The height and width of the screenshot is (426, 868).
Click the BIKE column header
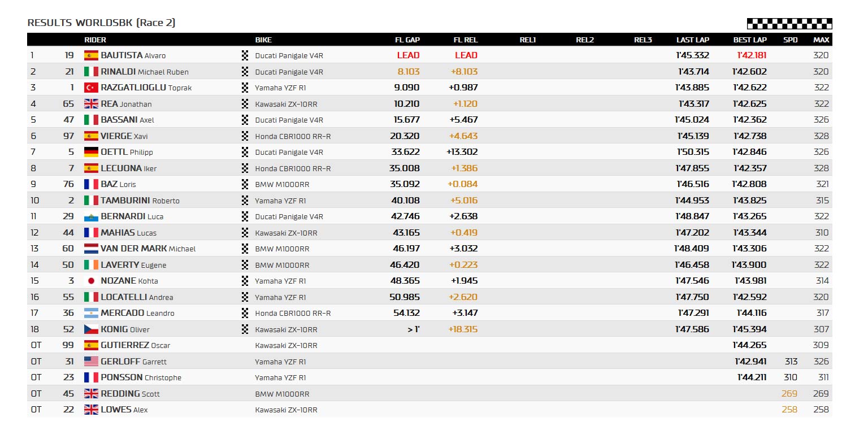(263, 40)
